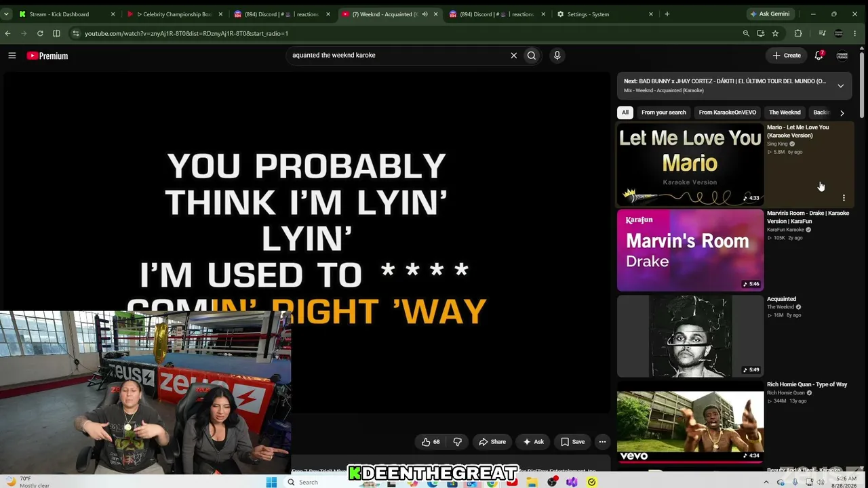868x488 pixels.
Task: Click the Ask button below the video
Action: (533, 442)
